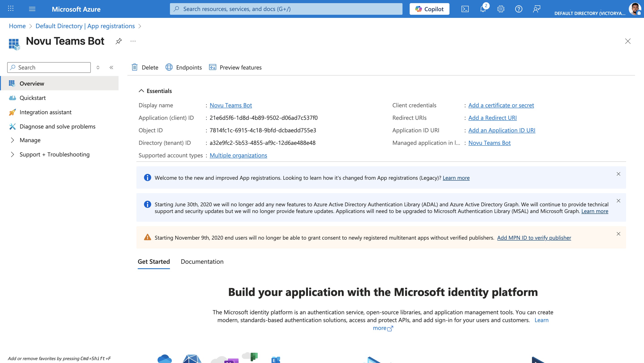Open the Endpoints panel

click(184, 67)
